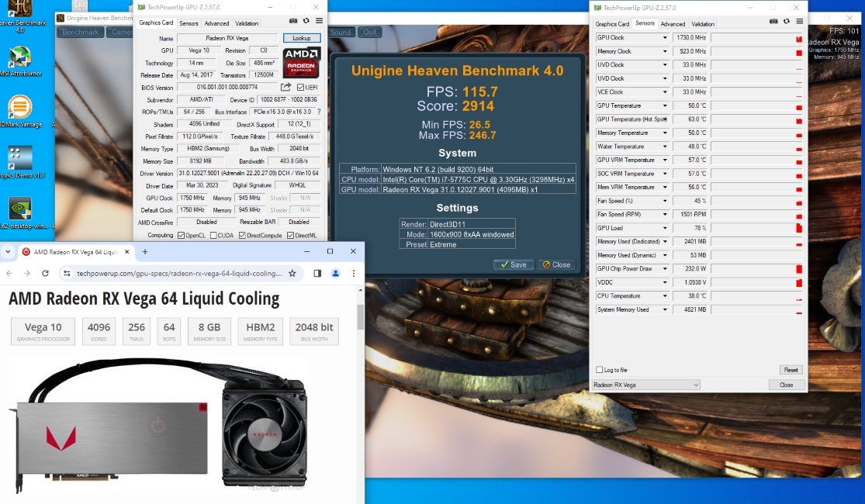Close the AMD Radeon RX Vega 64 tab
The width and height of the screenshot is (865, 504).
tap(127, 251)
